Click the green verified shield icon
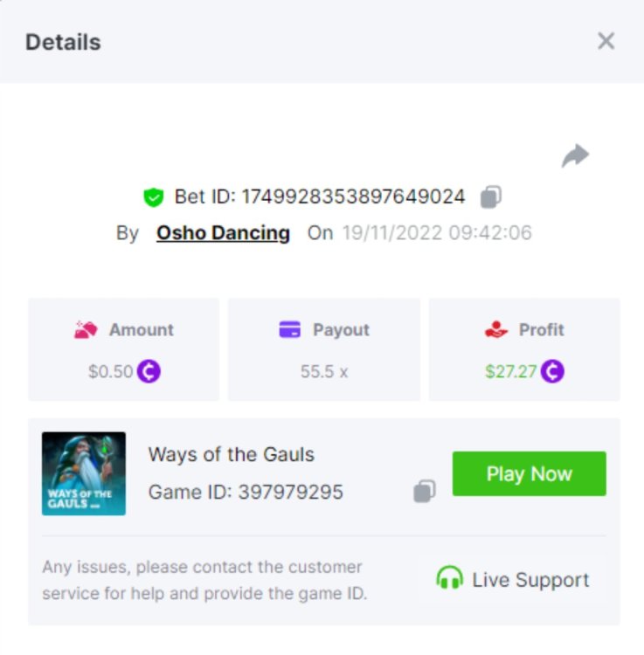The image size is (644, 655). click(154, 197)
